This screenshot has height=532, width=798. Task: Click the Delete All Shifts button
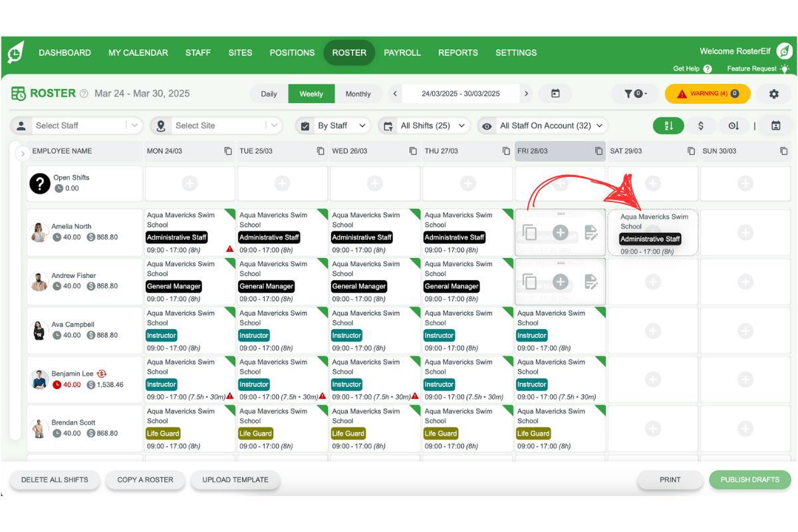[x=55, y=479]
